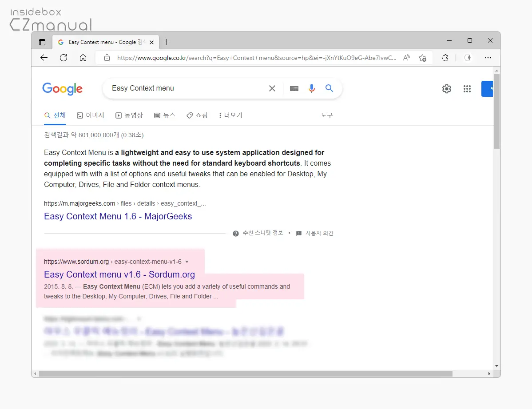The width and height of the screenshot is (532, 409).
Task: Click the horizontal scrollbar thumb
Action: pyautogui.click(x=246, y=374)
